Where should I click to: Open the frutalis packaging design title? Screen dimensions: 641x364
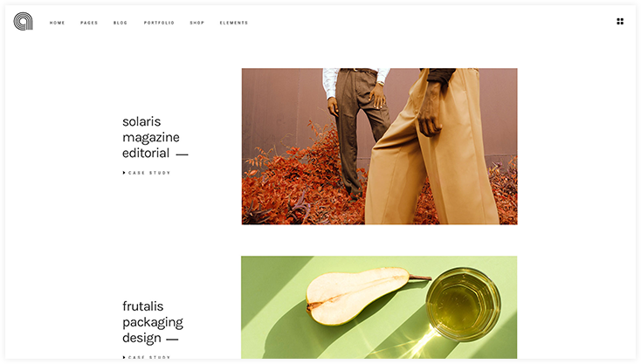pyautogui.click(x=153, y=322)
